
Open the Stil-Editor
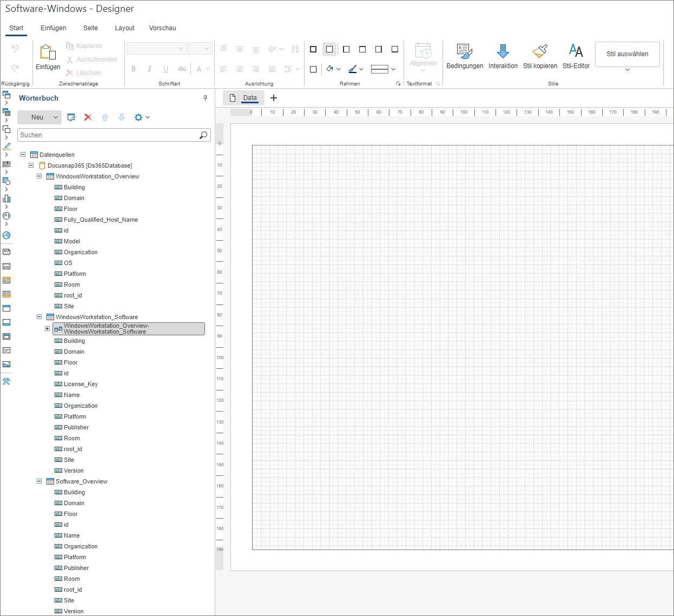coord(576,56)
